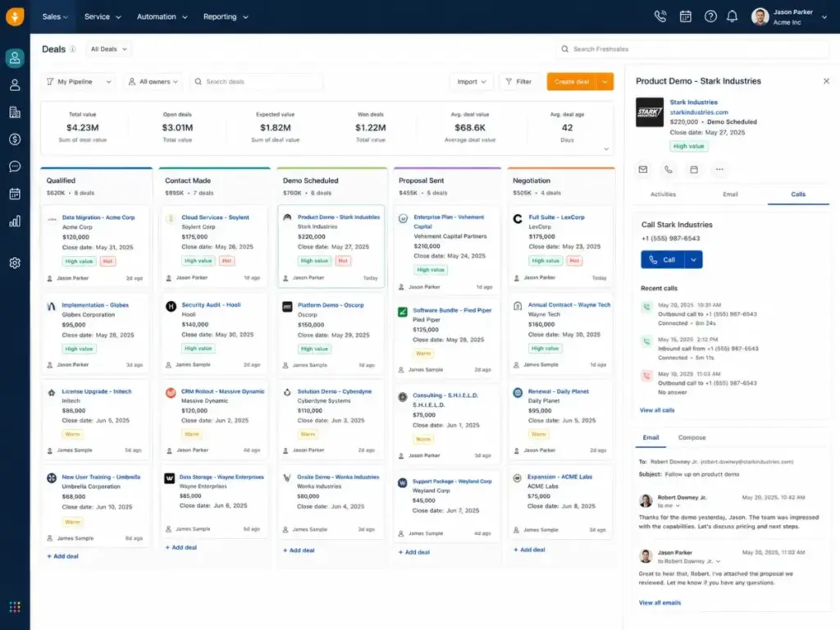Collapse the metrics summary chevron
The height and width of the screenshot is (630, 840).
[606, 149]
